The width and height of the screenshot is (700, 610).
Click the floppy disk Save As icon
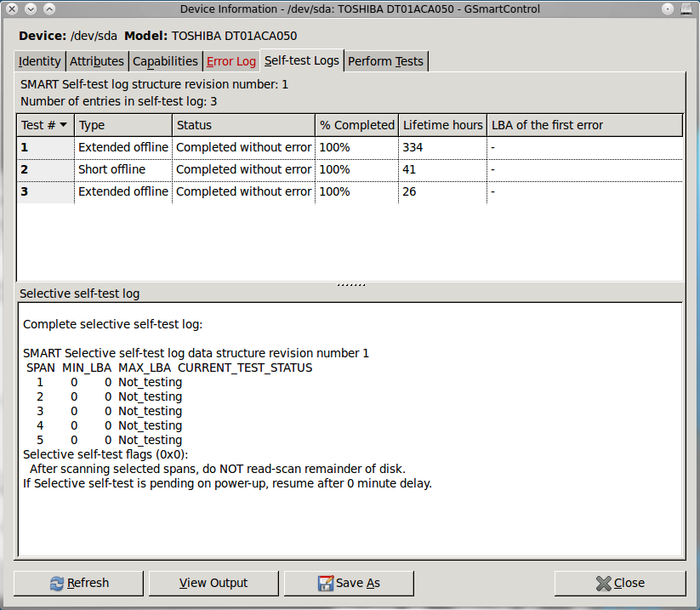click(x=325, y=584)
